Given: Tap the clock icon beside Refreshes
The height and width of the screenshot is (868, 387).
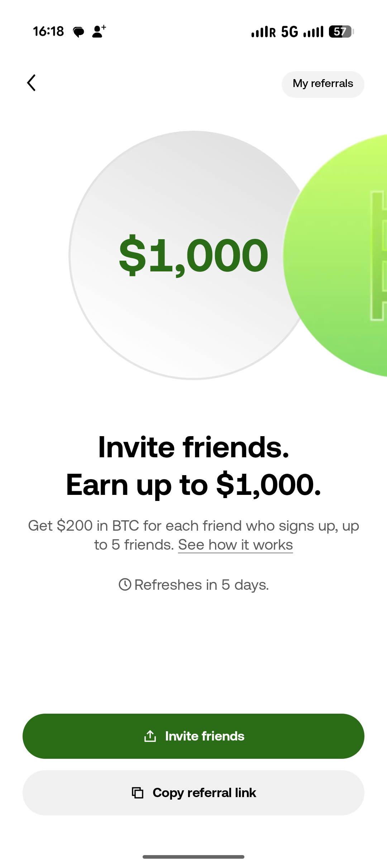Looking at the screenshot, I should [x=125, y=584].
